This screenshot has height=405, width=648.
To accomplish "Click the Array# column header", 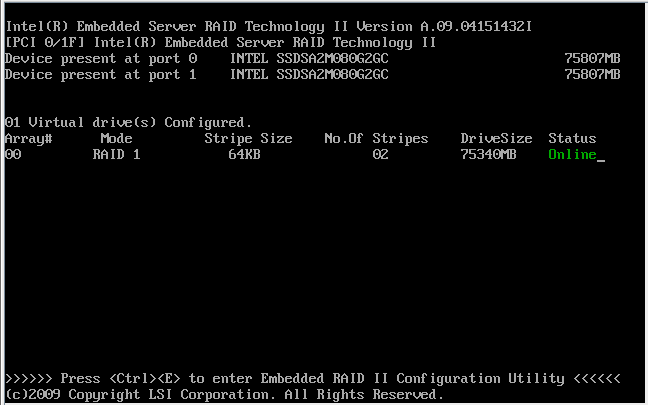I will [29, 138].
